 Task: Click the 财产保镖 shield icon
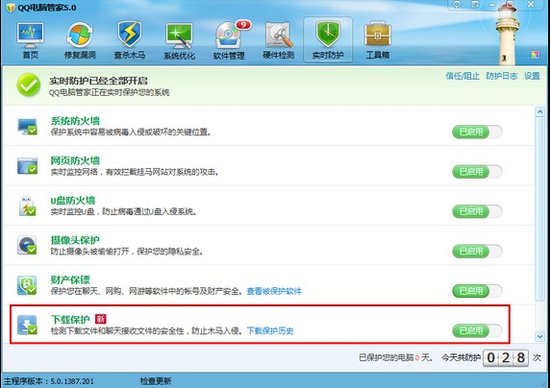[x=27, y=285]
